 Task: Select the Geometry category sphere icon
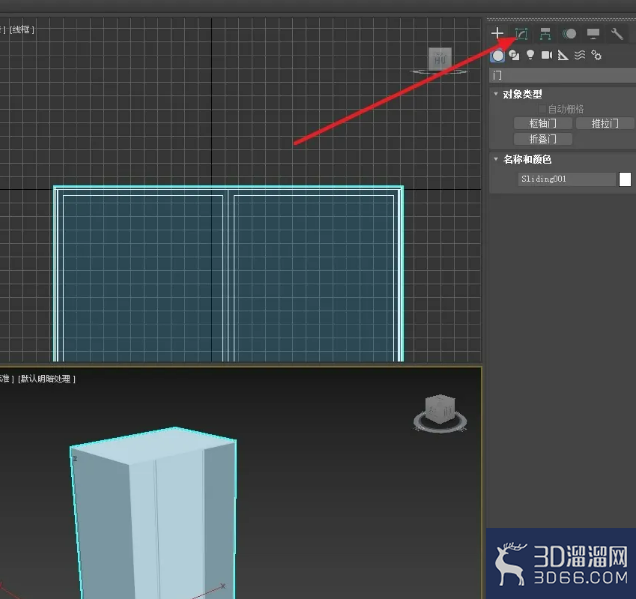tap(497, 55)
